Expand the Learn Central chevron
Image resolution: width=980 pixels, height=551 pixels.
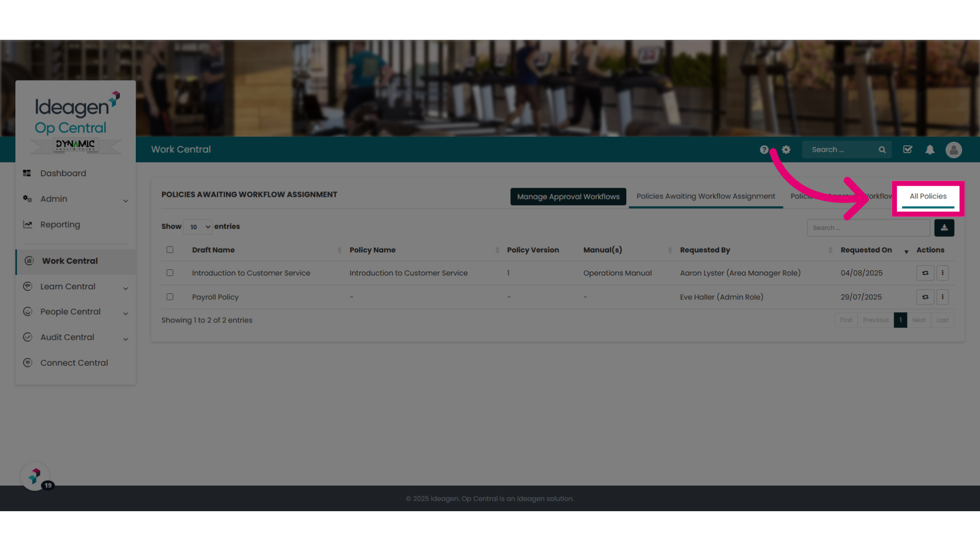[126, 288]
